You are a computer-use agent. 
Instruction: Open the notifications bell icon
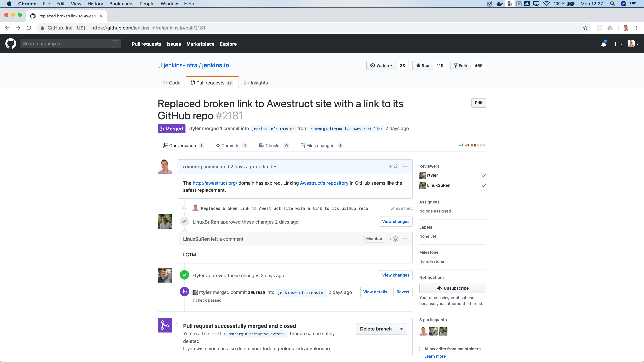(604, 44)
